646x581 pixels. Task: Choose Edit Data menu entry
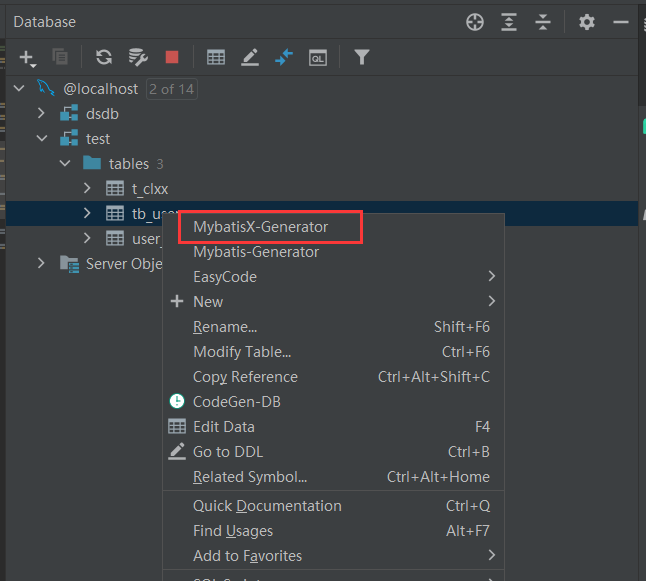pos(334,427)
